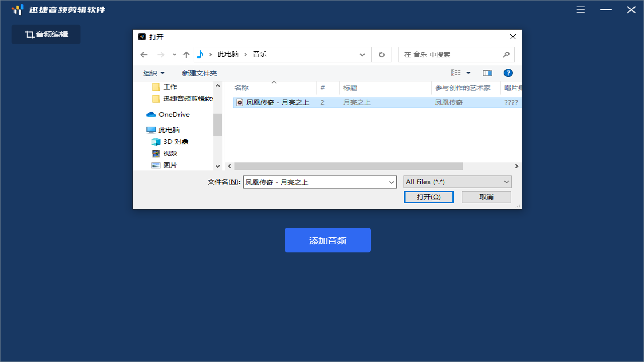The image size is (644, 362).
Task: Open the preview pane icon
Action: coord(487,73)
